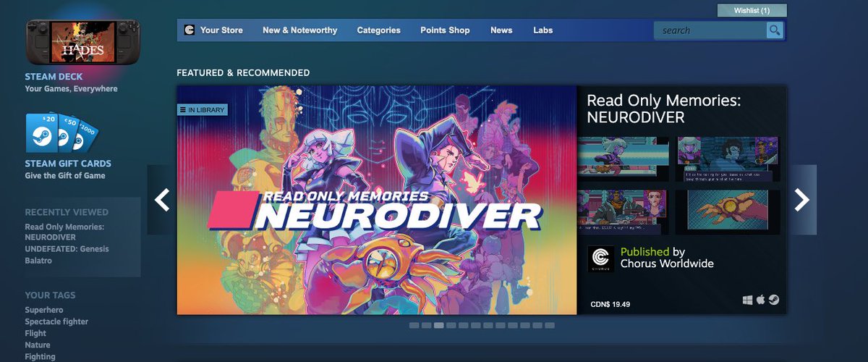Viewport: 868px width, 362px height.
Task: Click the STEAM GIFT CARDS link
Action: pyautogui.click(x=68, y=164)
